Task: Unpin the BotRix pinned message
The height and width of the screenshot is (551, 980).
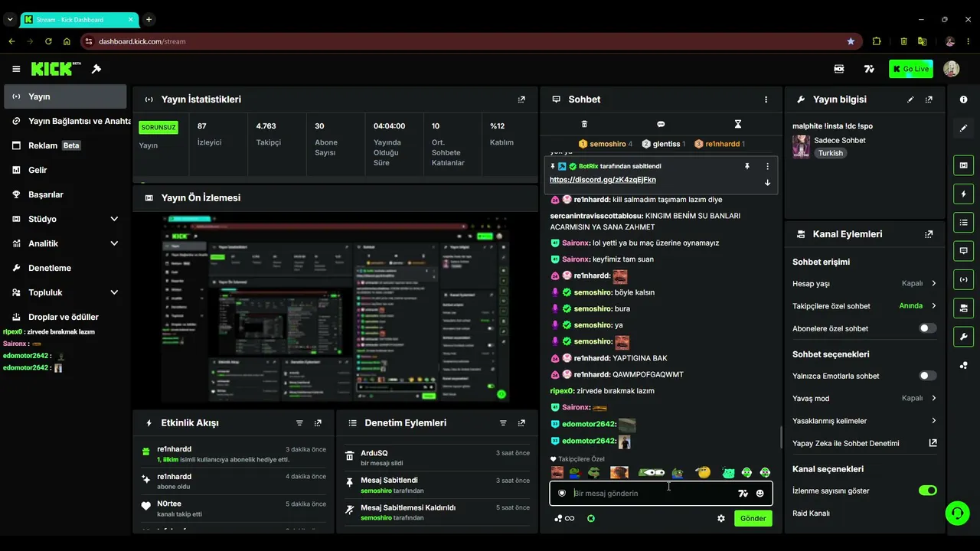Action: 747,166
